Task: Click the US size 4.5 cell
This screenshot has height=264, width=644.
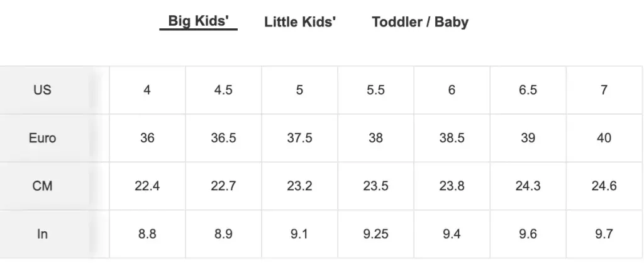Action: coord(223,90)
